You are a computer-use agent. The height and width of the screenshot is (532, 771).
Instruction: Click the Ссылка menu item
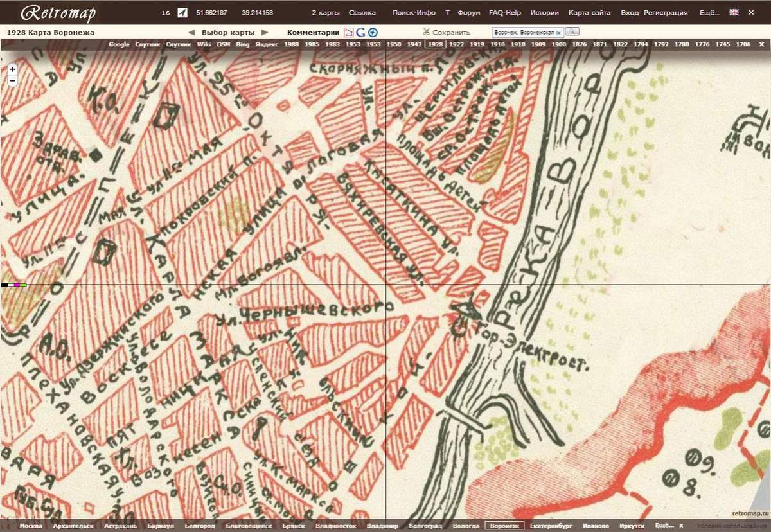pyautogui.click(x=362, y=13)
